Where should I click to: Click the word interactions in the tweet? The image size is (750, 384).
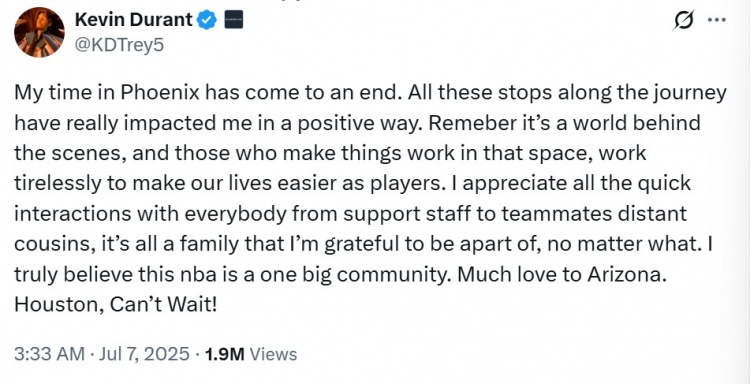pos(72,214)
